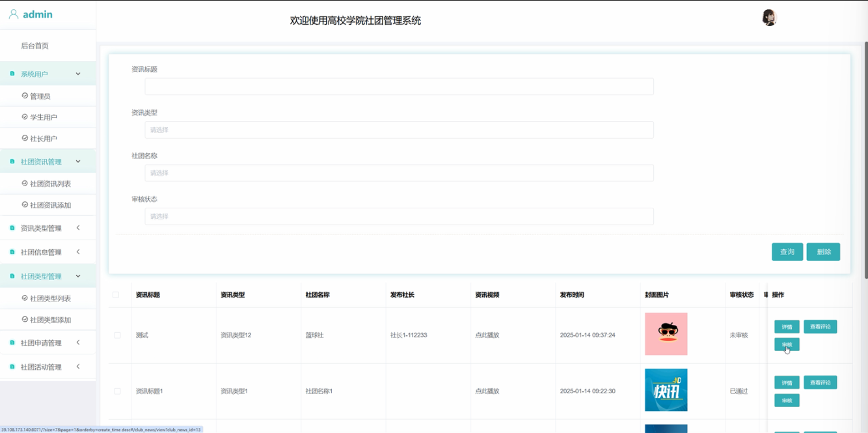Screen dimensions: 868x433
Task: Open the 社长用户 menu item
Action: click(x=44, y=139)
